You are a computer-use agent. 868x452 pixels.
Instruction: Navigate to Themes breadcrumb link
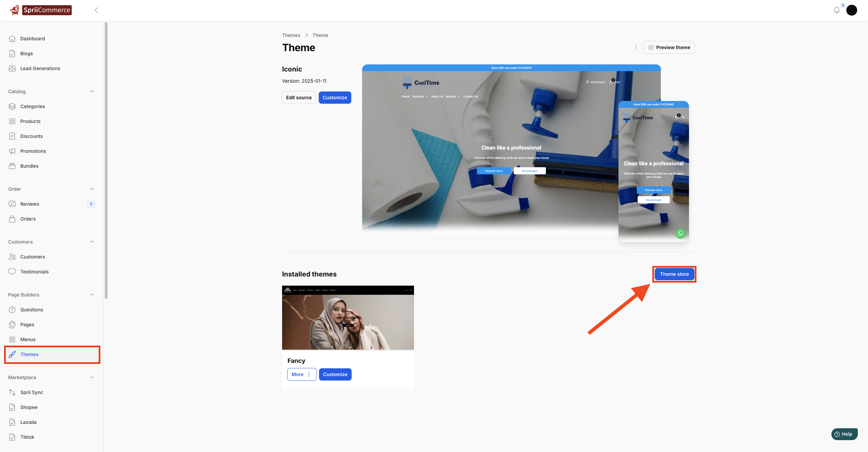coord(291,35)
